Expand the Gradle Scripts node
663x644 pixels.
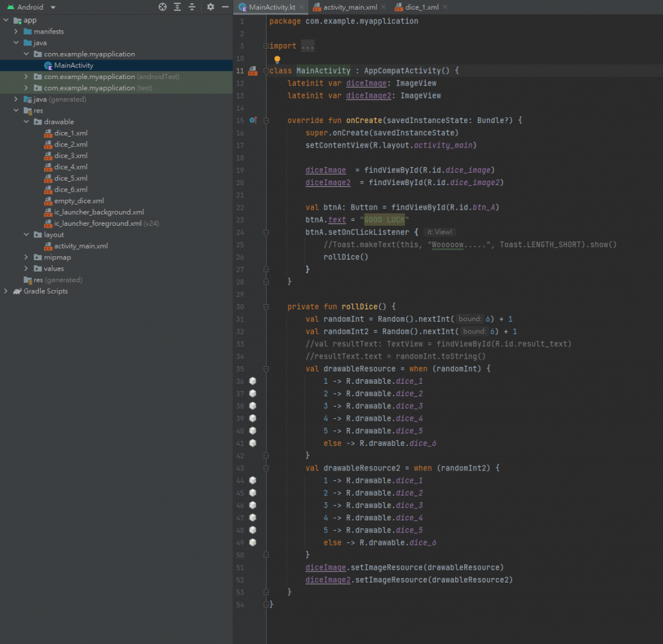point(6,291)
